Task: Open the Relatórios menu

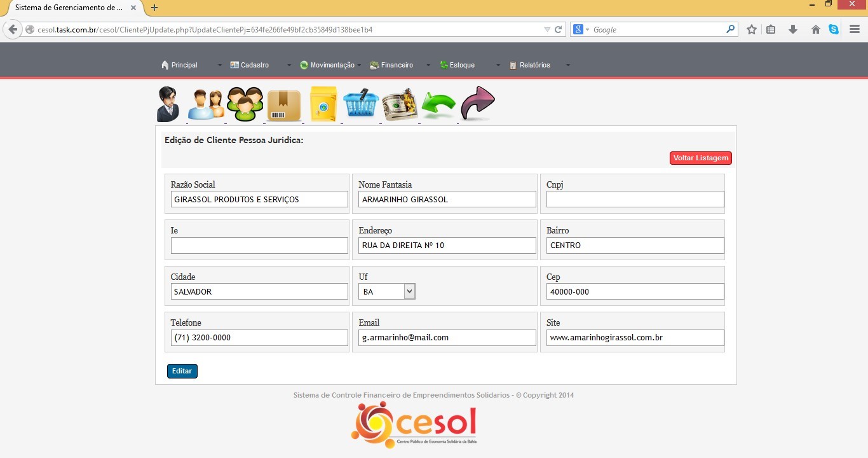Action: click(x=534, y=66)
